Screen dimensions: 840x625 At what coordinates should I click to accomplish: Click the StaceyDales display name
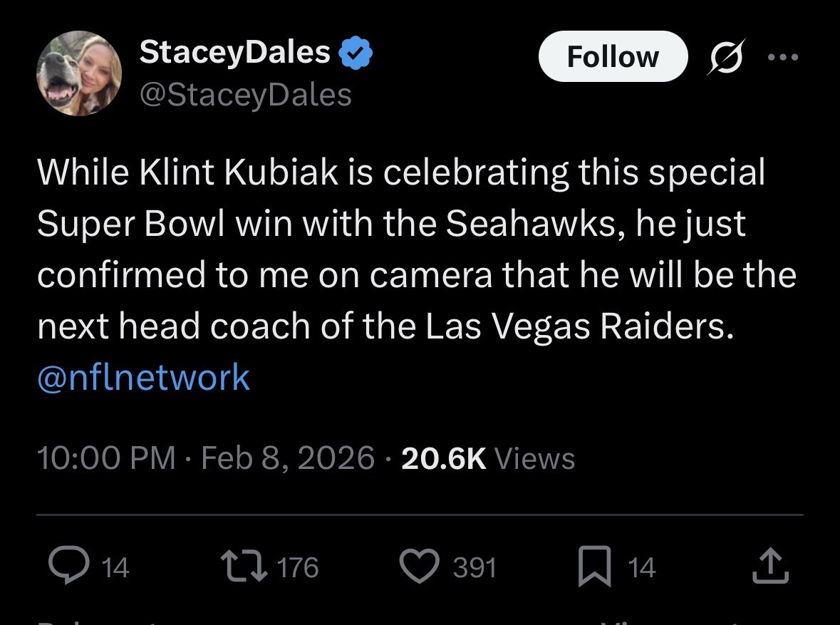(235, 52)
